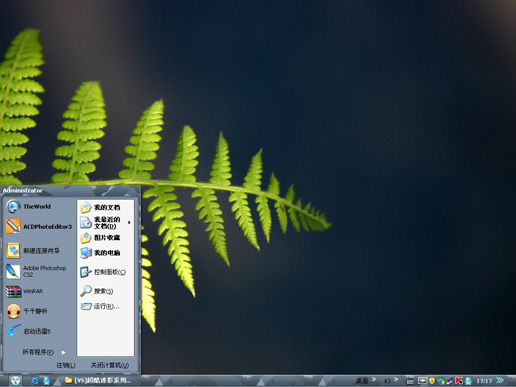
Task: Click the Start orb on taskbar
Action: (15, 381)
